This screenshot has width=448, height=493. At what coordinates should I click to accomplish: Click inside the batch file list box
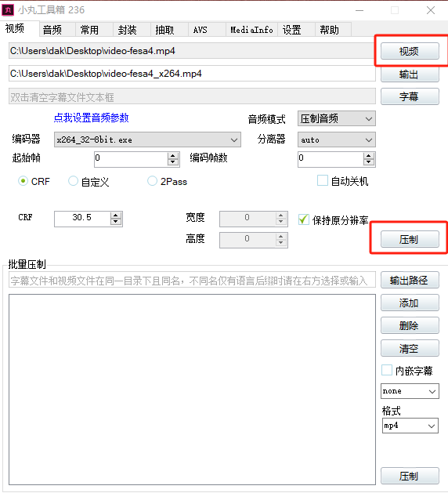coord(192,390)
